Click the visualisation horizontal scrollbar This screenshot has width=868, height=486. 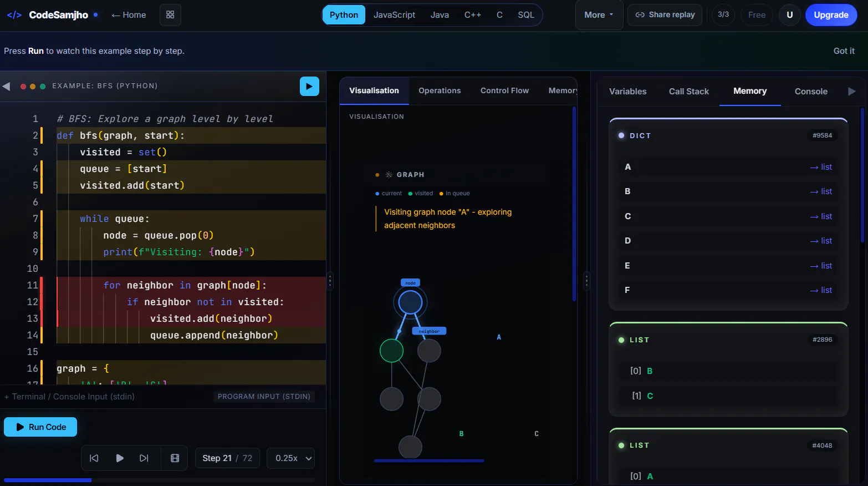tap(429, 460)
